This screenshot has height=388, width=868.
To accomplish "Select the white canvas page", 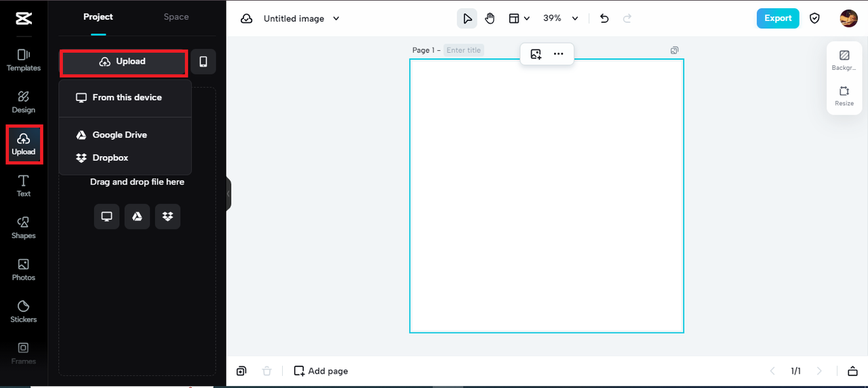I will click(547, 196).
